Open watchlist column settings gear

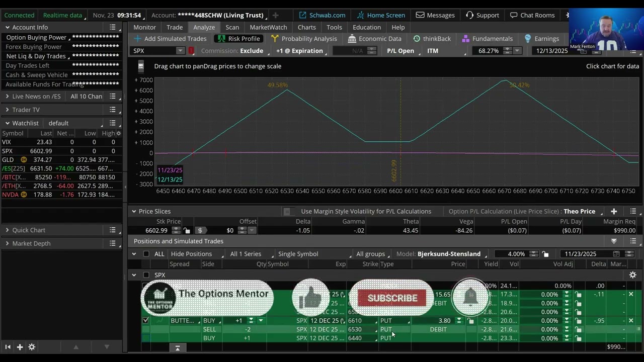[118, 133]
